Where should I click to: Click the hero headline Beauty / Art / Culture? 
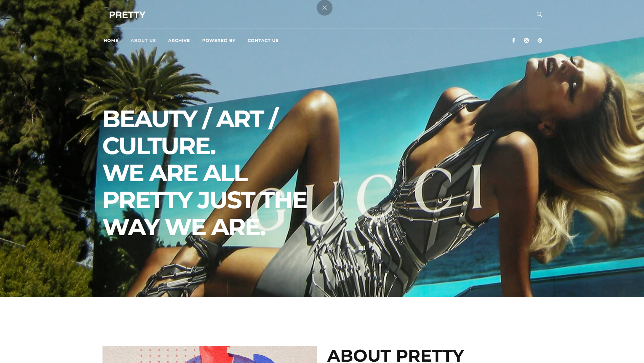point(190,132)
